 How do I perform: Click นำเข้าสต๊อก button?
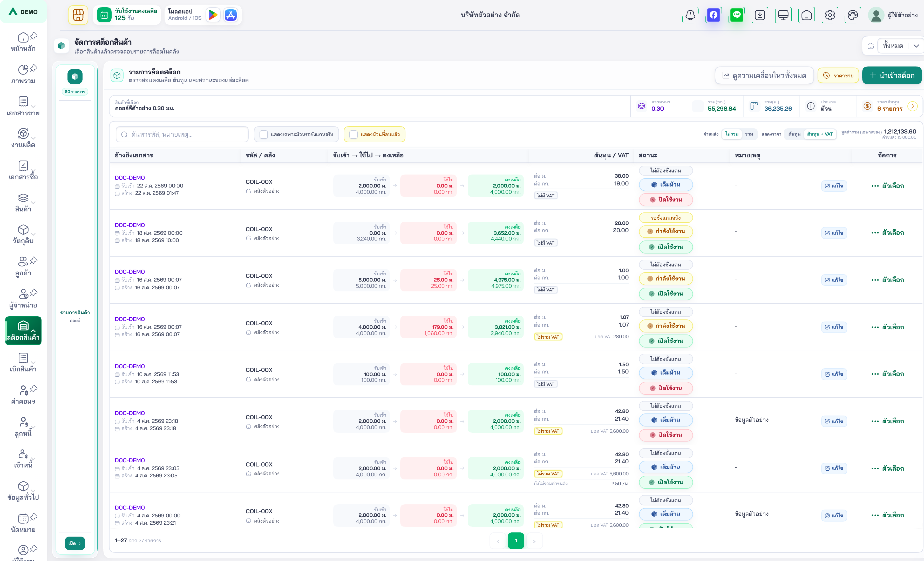click(x=891, y=75)
